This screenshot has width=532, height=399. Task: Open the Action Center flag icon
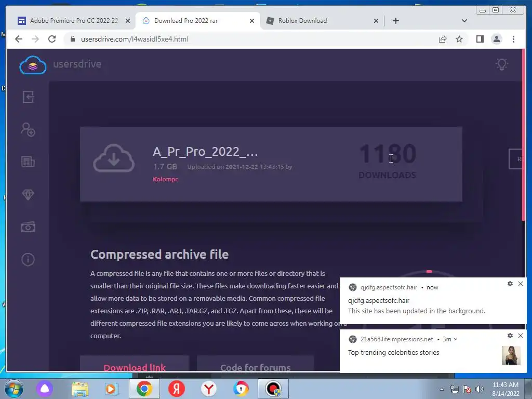click(x=467, y=389)
